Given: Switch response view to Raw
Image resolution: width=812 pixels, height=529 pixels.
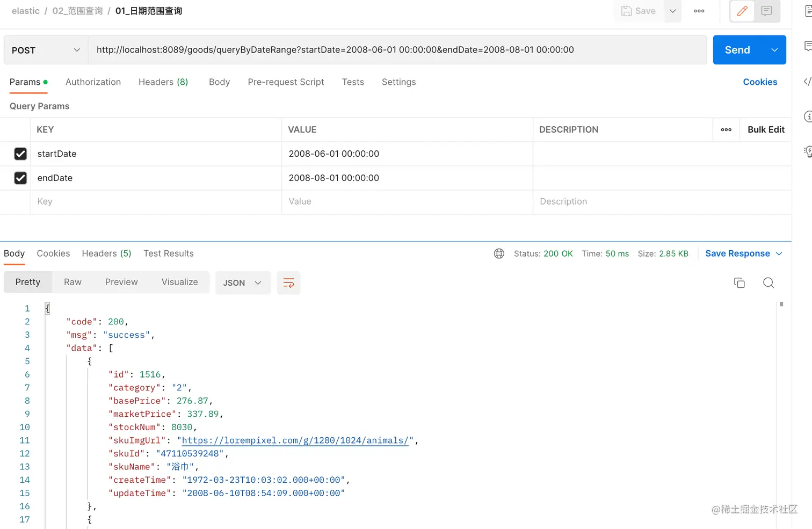Looking at the screenshot, I should (x=73, y=282).
